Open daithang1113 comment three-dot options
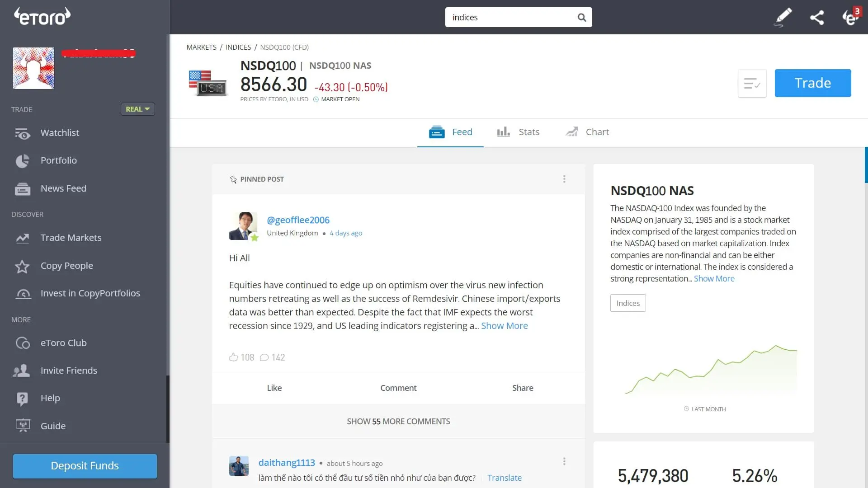Viewport: 868px width, 488px height. pyautogui.click(x=564, y=461)
